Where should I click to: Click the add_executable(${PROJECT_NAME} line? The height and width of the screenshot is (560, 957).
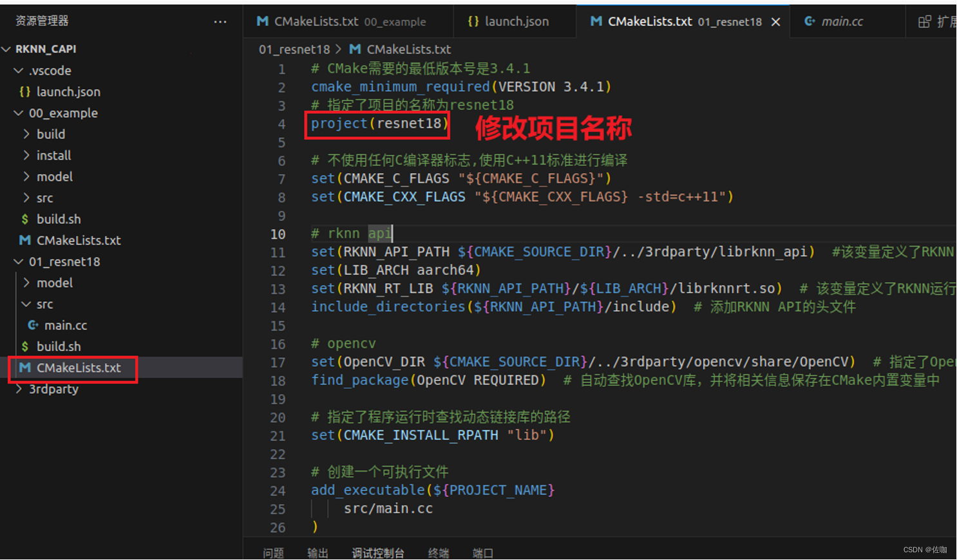pos(433,490)
